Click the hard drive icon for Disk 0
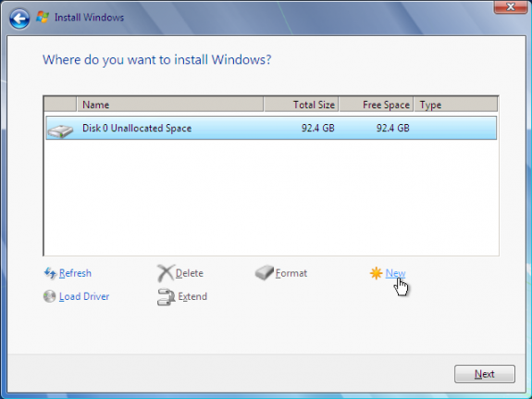 pyautogui.click(x=60, y=131)
